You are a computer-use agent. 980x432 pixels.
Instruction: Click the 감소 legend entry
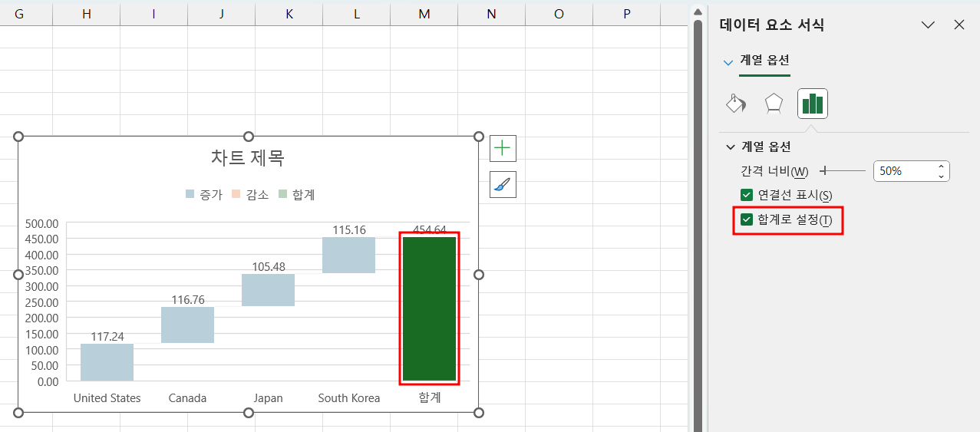coord(250,195)
